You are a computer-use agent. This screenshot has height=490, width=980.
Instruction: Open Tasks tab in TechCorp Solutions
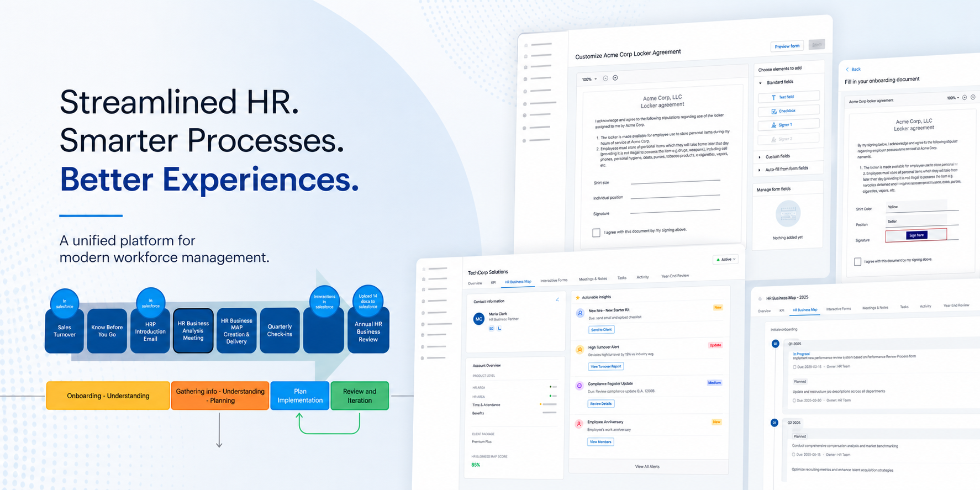621,278
